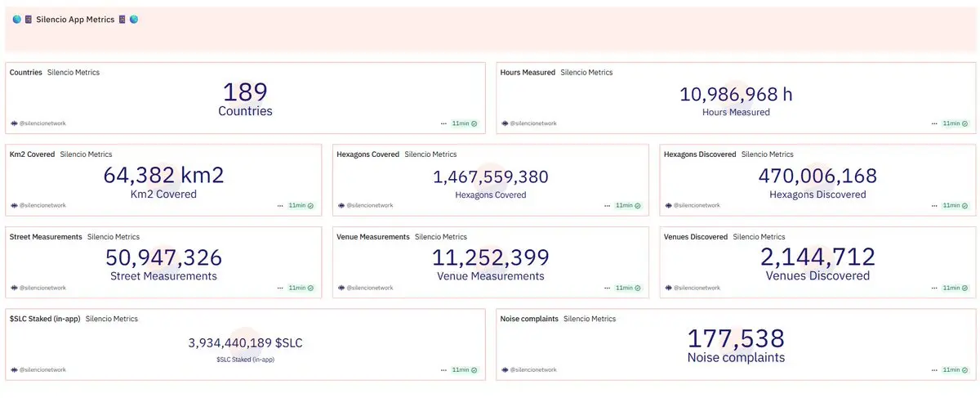Open @silencionetwork profile on Km2 Covered card
Image resolution: width=980 pixels, height=398 pixels.
click(38, 206)
